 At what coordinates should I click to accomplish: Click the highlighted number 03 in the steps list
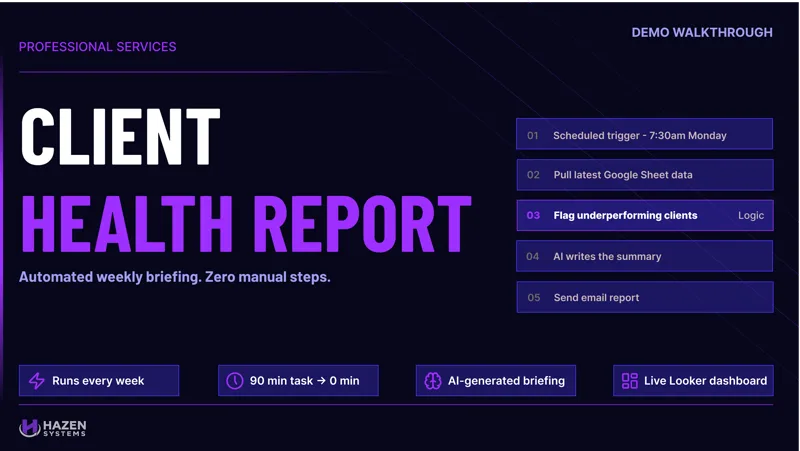pos(533,215)
